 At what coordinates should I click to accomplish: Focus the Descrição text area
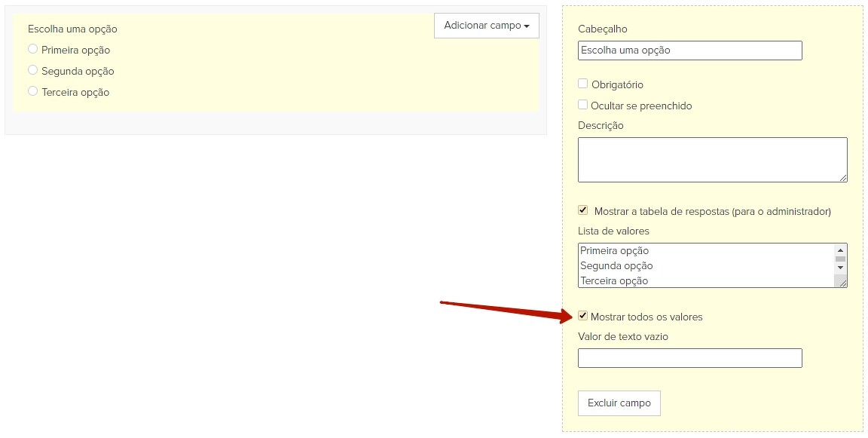tap(712, 159)
